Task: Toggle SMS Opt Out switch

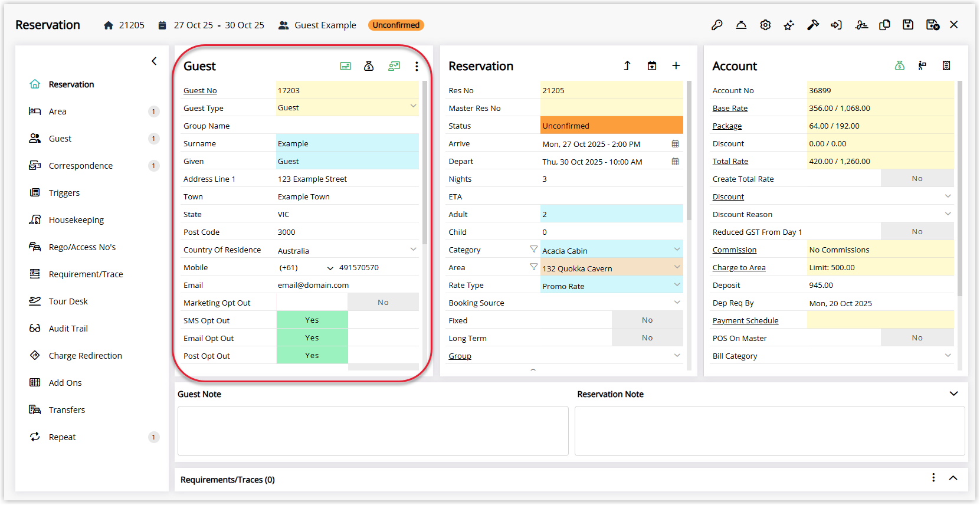Action: [348, 320]
